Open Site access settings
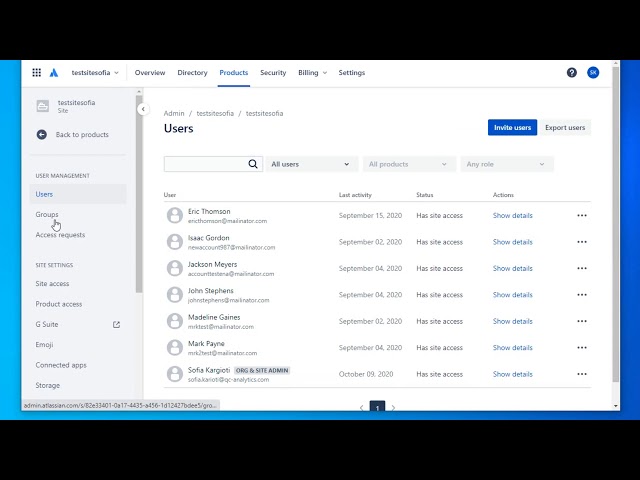The width and height of the screenshot is (640, 480). [52, 284]
